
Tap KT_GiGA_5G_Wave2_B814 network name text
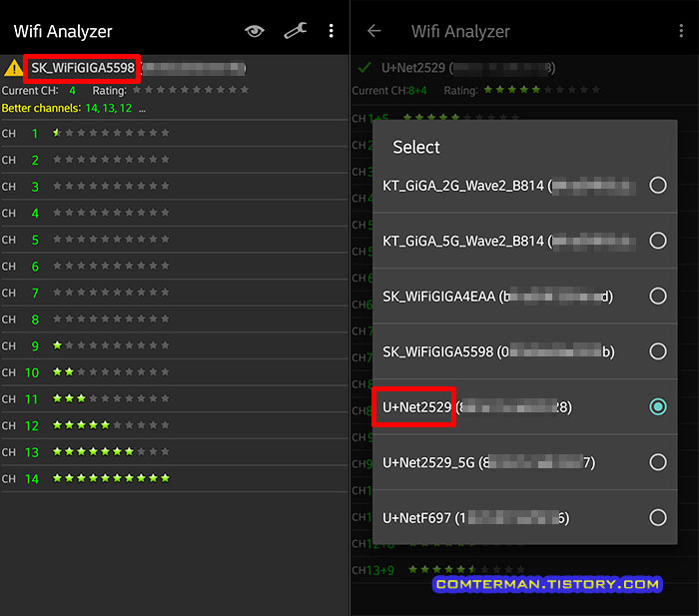coord(463,242)
